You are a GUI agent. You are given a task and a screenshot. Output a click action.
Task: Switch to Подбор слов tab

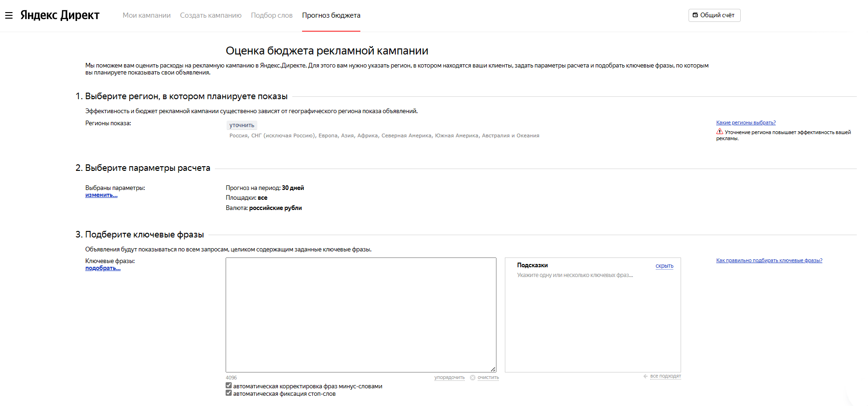[272, 15]
